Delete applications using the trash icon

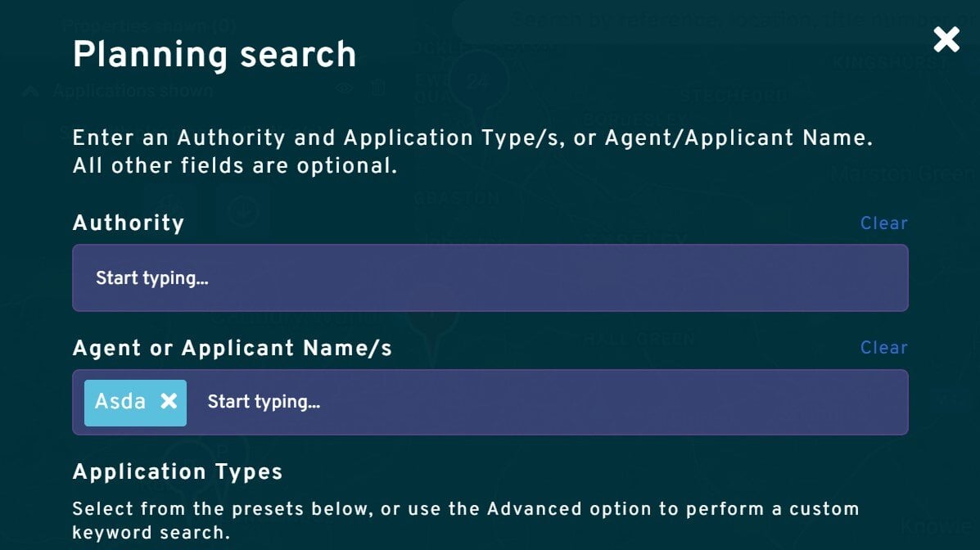(x=377, y=88)
